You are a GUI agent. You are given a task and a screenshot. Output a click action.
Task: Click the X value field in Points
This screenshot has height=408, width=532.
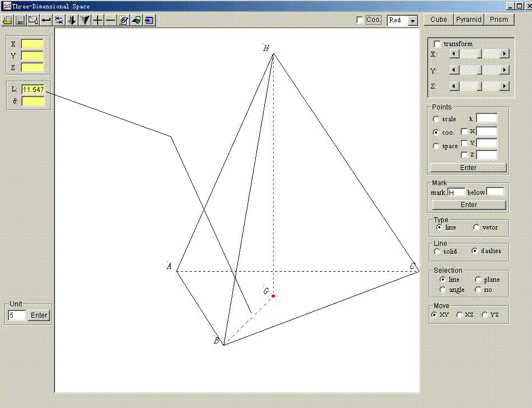click(487, 131)
